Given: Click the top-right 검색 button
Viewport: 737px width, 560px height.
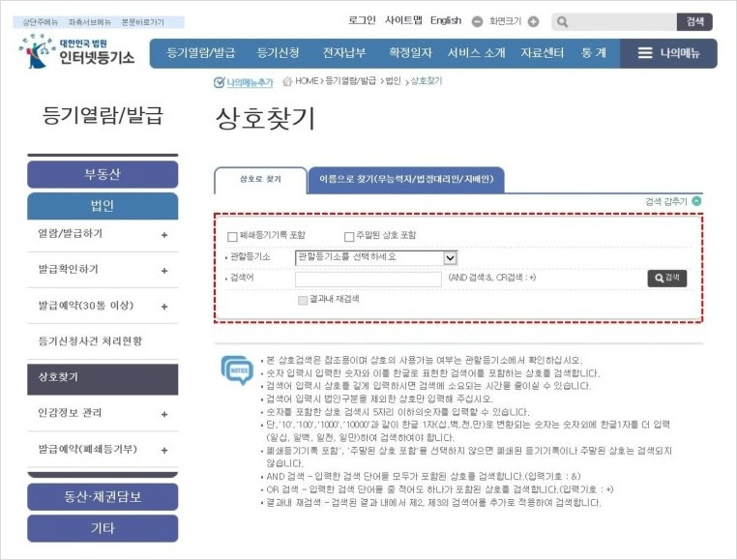Looking at the screenshot, I should point(694,21).
